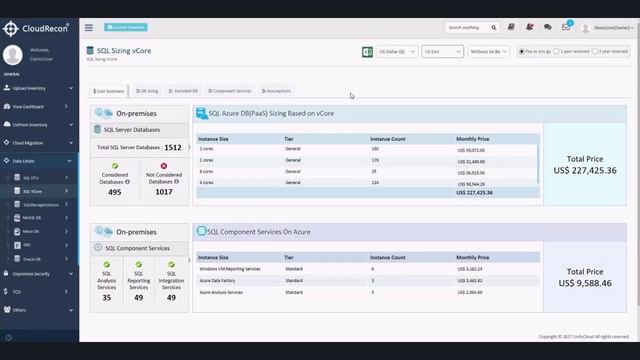The height and width of the screenshot is (360, 640).
Task: Expand the OnPrem Inventory menu
Action: (x=39, y=124)
